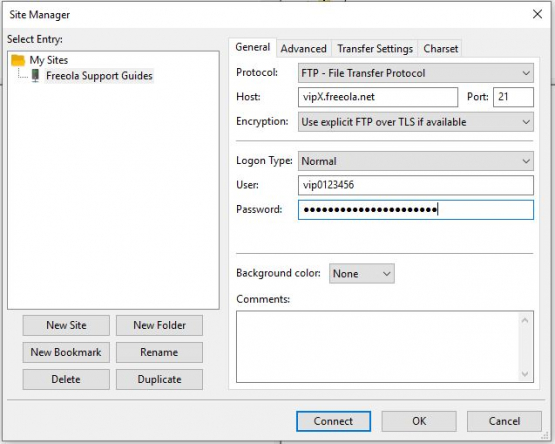Click the Host input field

pos(378,97)
